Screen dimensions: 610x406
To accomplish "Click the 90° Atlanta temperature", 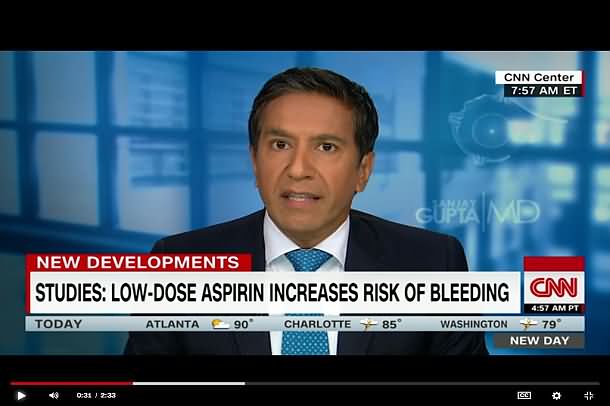I will (243, 324).
